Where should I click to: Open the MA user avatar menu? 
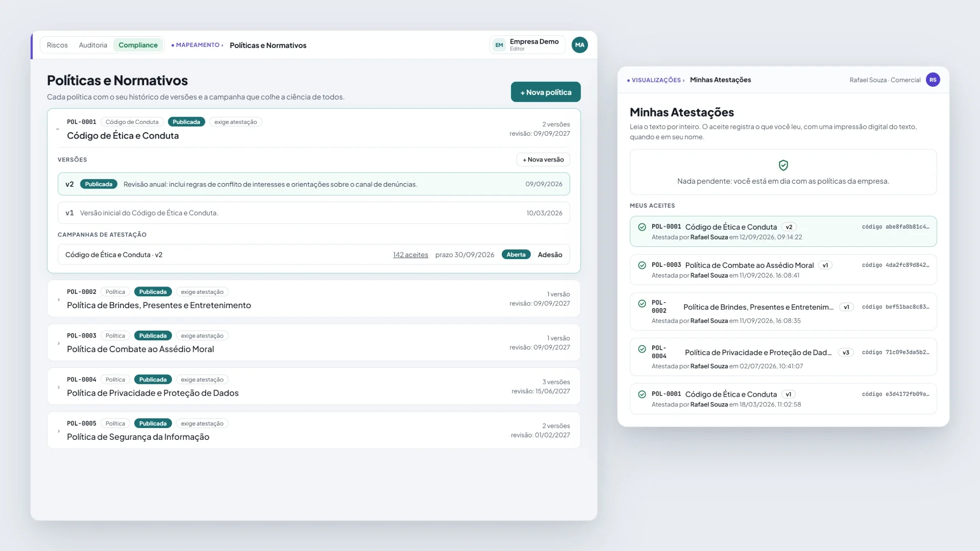(x=580, y=45)
